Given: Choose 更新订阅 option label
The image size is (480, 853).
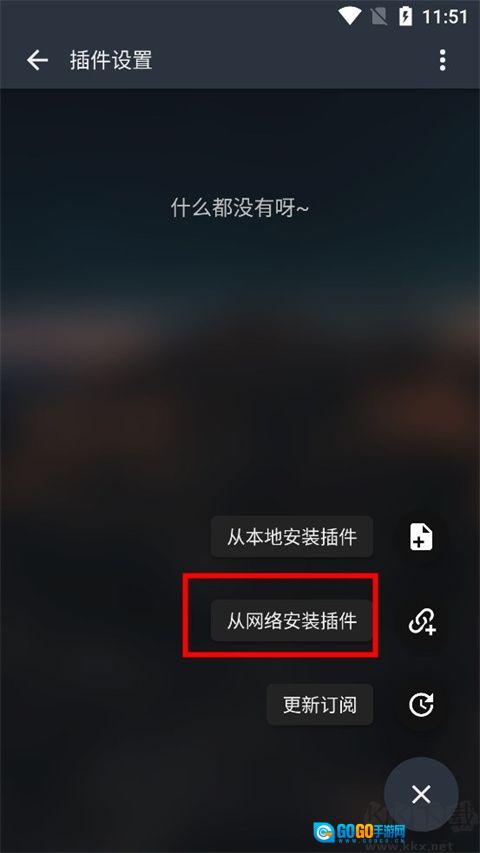Looking at the screenshot, I should click(320, 704).
